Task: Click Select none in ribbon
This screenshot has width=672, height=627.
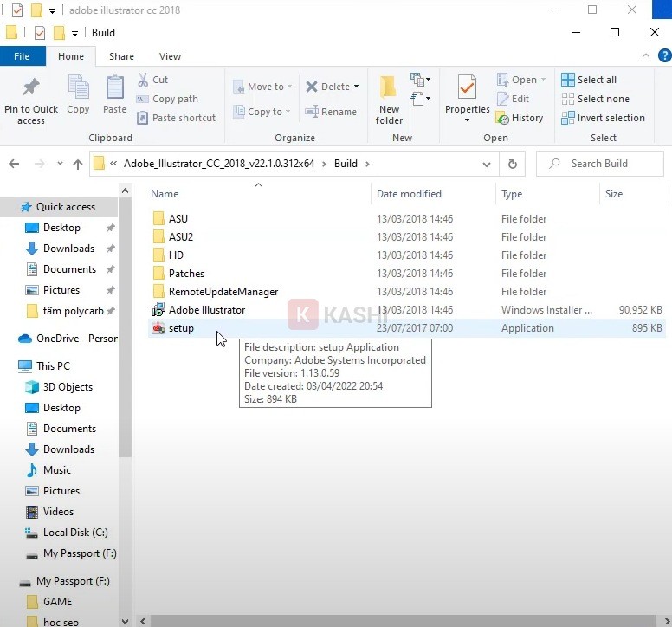Action: (x=595, y=99)
